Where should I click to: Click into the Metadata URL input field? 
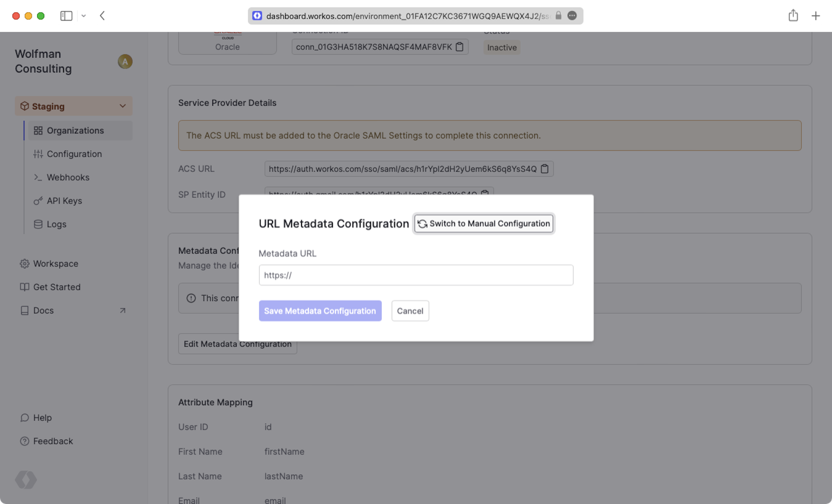[x=416, y=275]
